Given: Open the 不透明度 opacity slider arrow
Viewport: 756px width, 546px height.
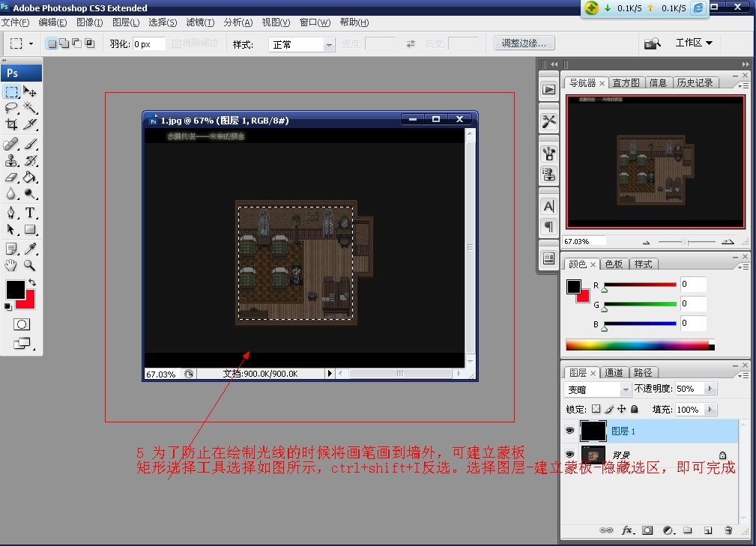Looking at the screenshot, I should click(x=710, y=389).
